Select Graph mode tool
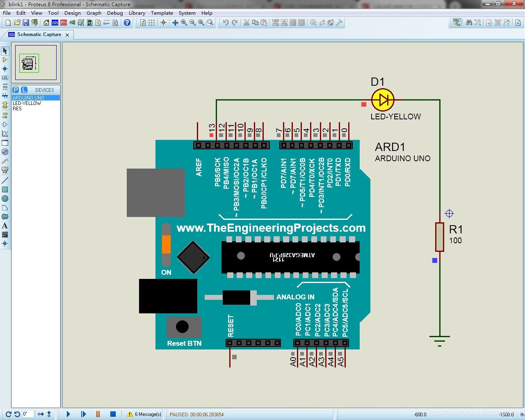The height and width of the screenshot is (420, 525). (x=5, y=134)
